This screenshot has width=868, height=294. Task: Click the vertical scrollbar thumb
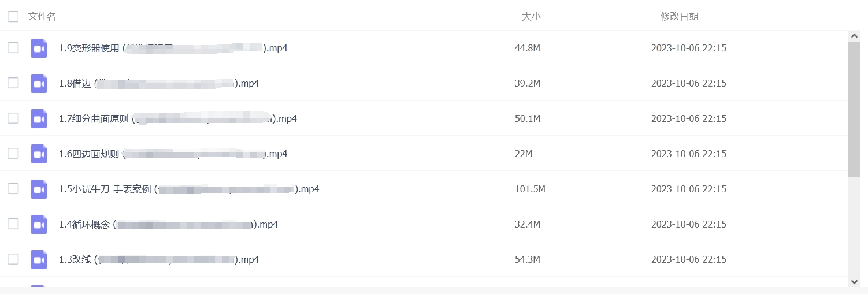click(855, 109)
